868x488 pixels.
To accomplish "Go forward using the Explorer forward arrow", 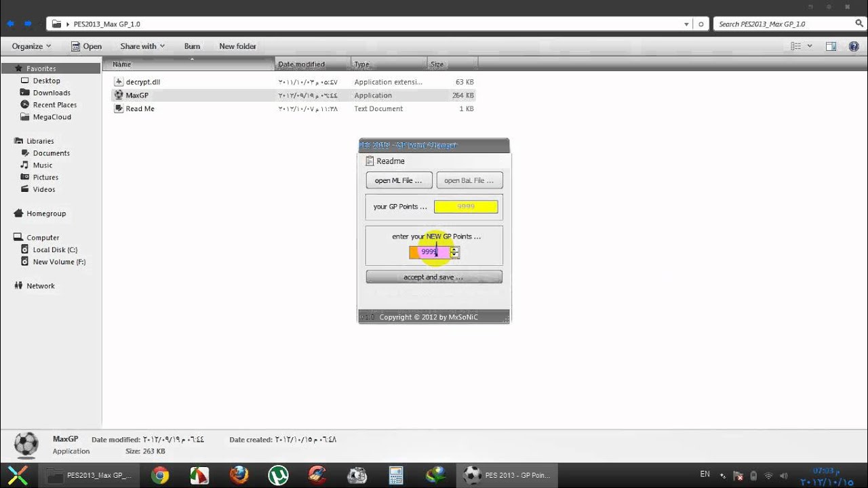I will (x=28, y=24).
